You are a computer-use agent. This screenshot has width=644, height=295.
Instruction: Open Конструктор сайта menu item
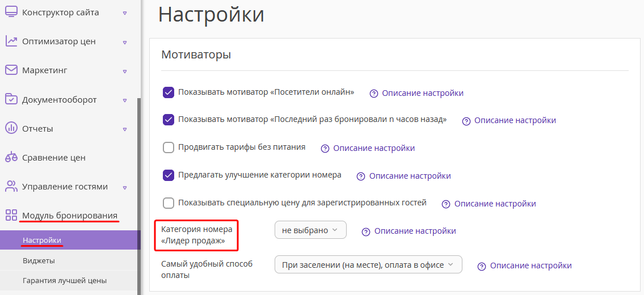pos(60,12)
